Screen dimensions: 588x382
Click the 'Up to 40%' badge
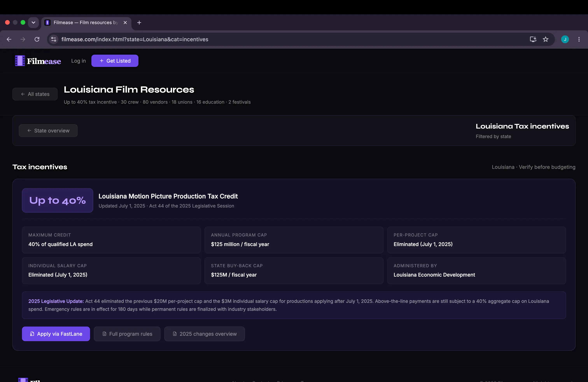point(58,200)
